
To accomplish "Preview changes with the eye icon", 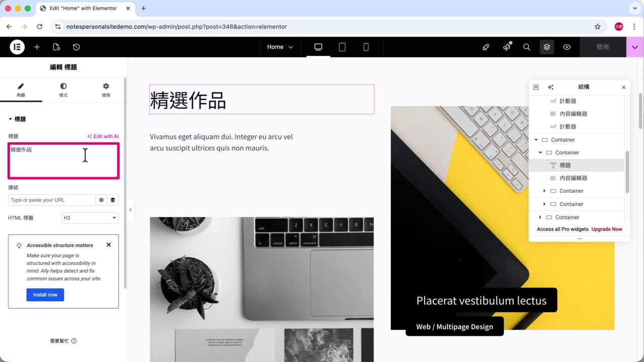I will point(567,47).
